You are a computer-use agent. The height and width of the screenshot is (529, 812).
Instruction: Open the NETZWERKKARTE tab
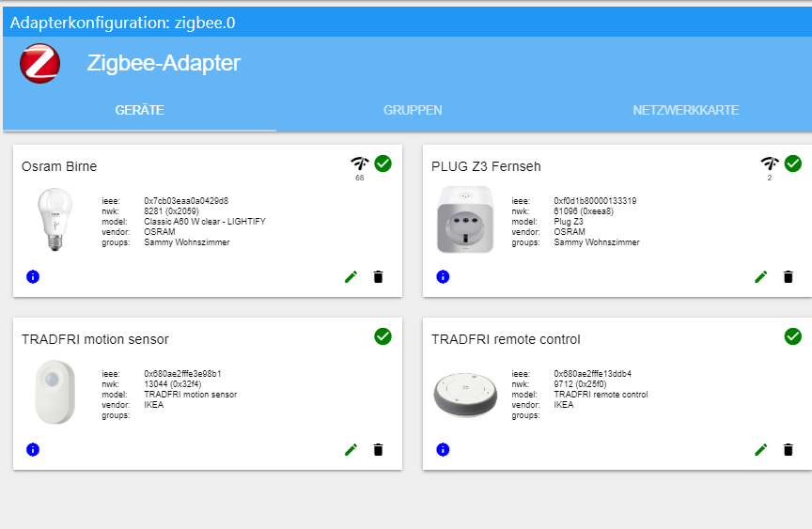[x=686, y=110]
